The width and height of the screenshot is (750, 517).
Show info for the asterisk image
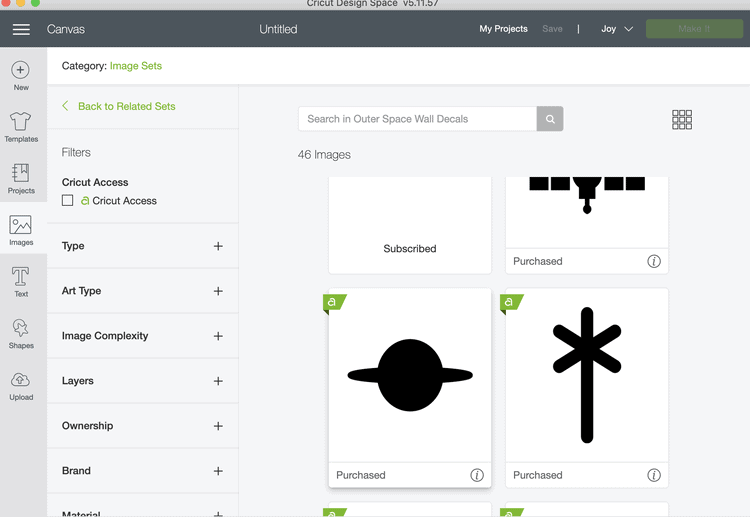tap(654, 475)
